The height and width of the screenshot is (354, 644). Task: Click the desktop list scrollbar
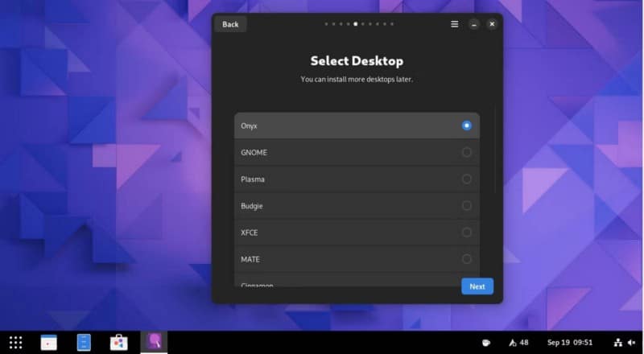coord(495,149)
